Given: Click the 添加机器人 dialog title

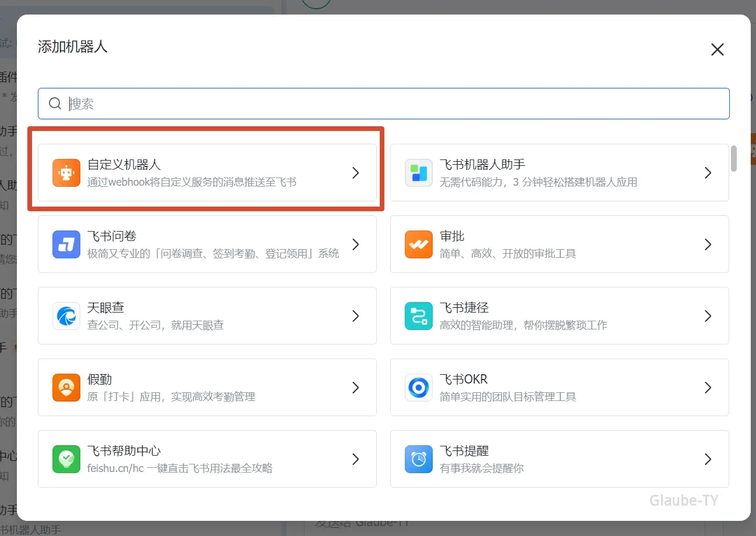Looking at the screenshot, I should coord(73,47).
